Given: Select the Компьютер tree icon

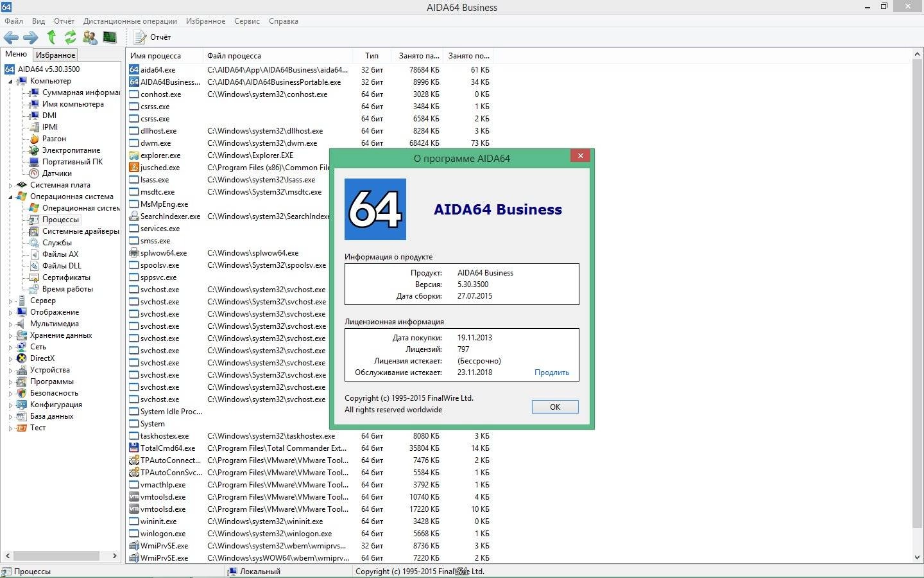Looking at the screenshot, I should tap(22, 81).
